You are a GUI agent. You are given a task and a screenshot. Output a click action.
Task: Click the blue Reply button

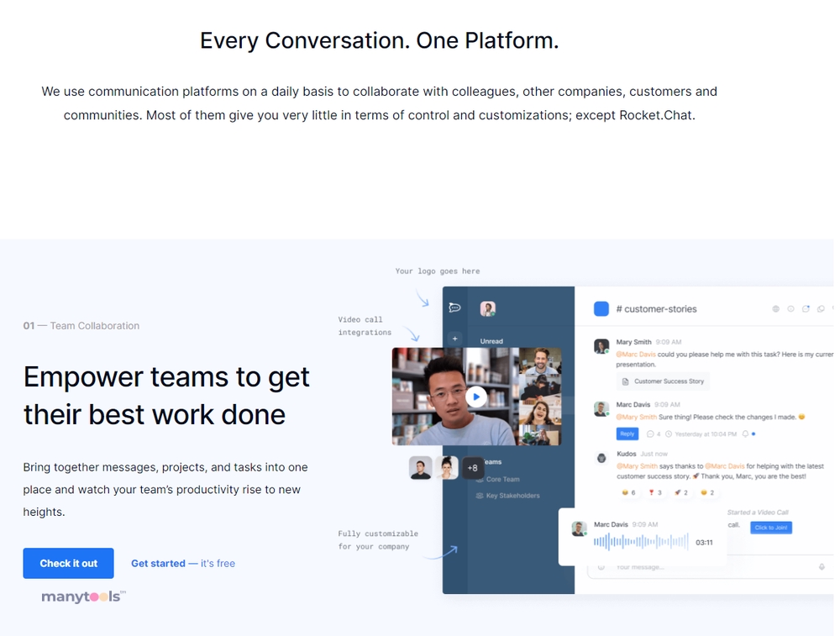click(x=627, y=434)
